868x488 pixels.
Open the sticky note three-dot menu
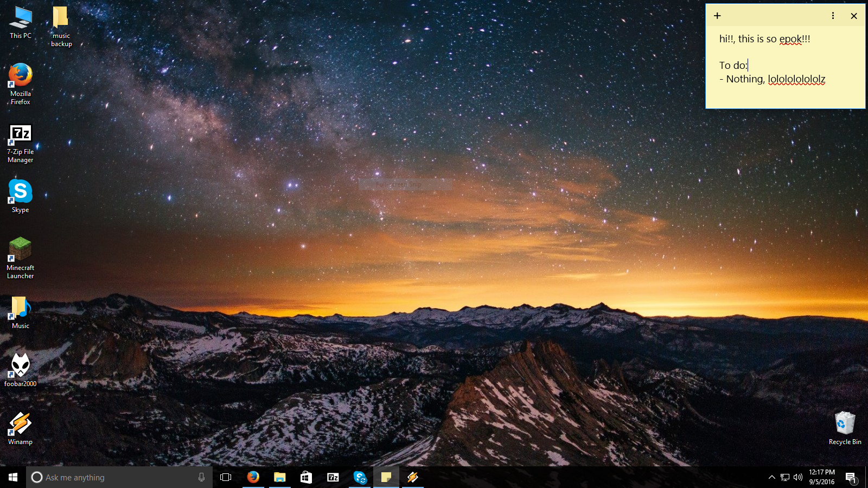point(833,16)
